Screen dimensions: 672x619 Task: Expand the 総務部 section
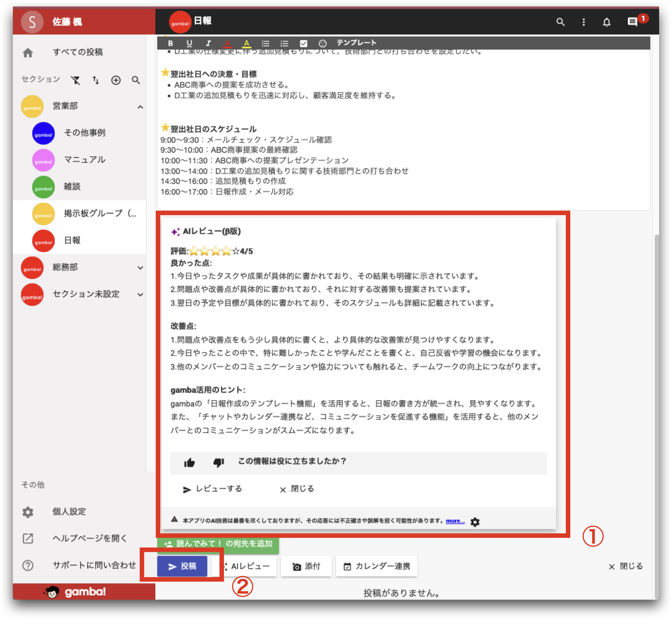[140, 268]
